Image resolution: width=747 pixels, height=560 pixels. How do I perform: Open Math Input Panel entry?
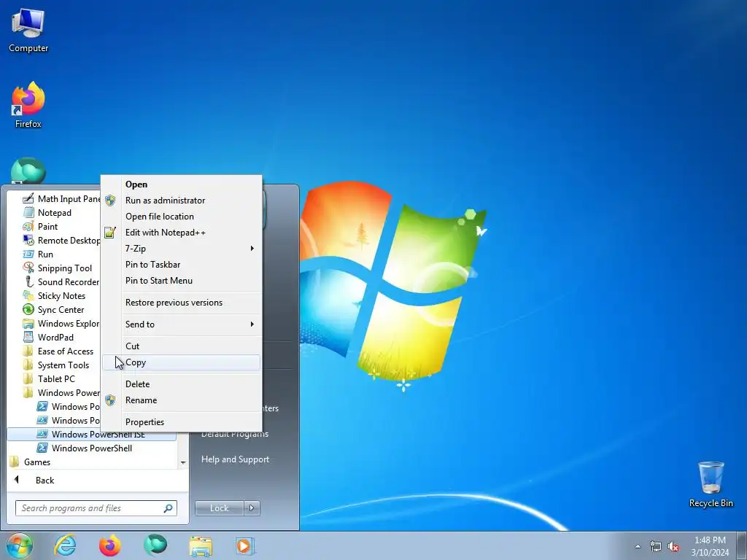(61, 198)
